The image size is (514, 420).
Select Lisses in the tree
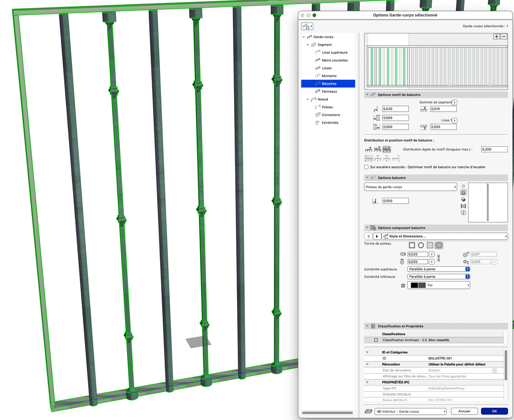[327, 68]
